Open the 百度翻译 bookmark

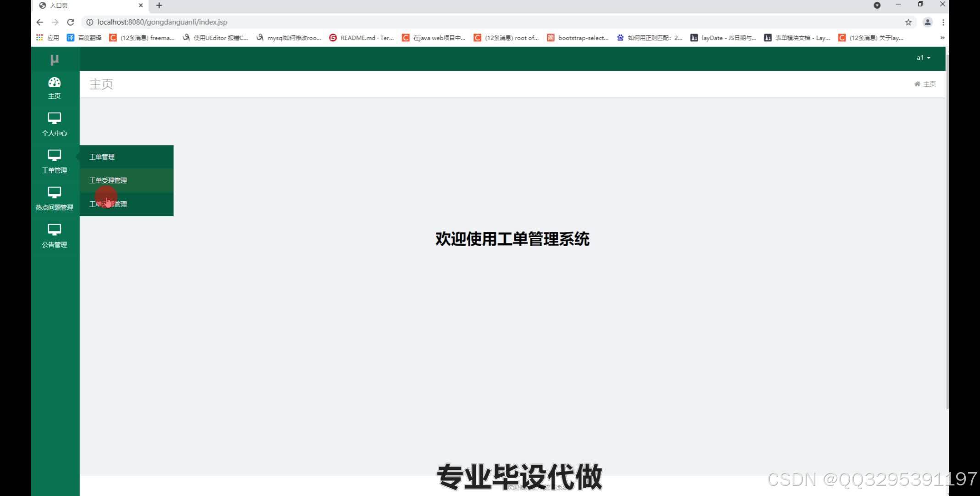click(x=84, y=38)
